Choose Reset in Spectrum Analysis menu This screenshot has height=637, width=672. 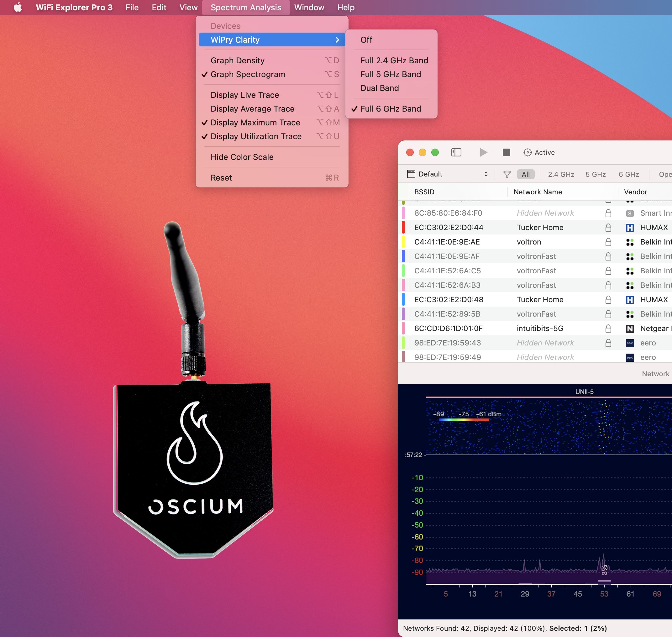(272, 178)
